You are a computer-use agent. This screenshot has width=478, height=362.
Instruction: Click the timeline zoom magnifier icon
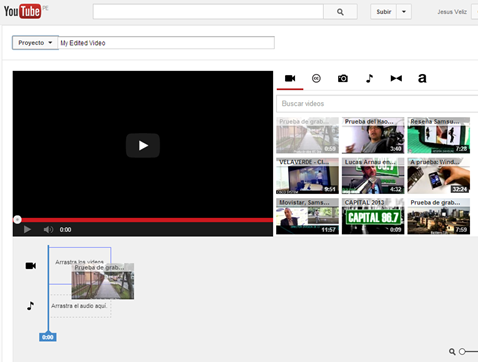pyautogui.click(x=452, y=351)
